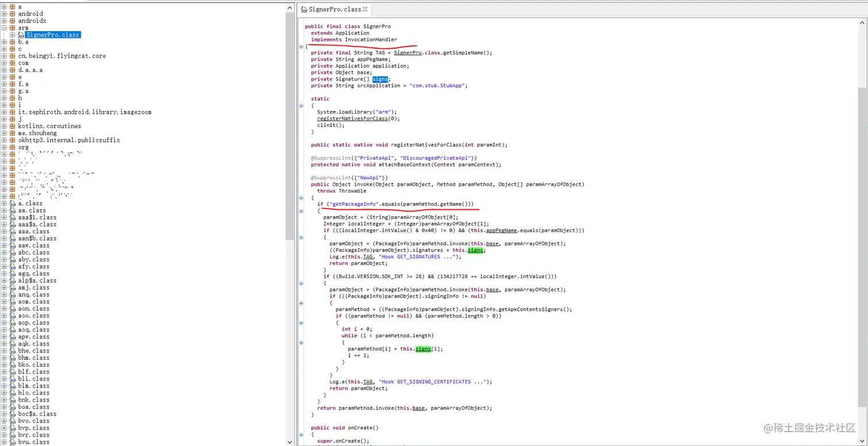
Task: Collapse the arm package node
Action: pos(5,28)
